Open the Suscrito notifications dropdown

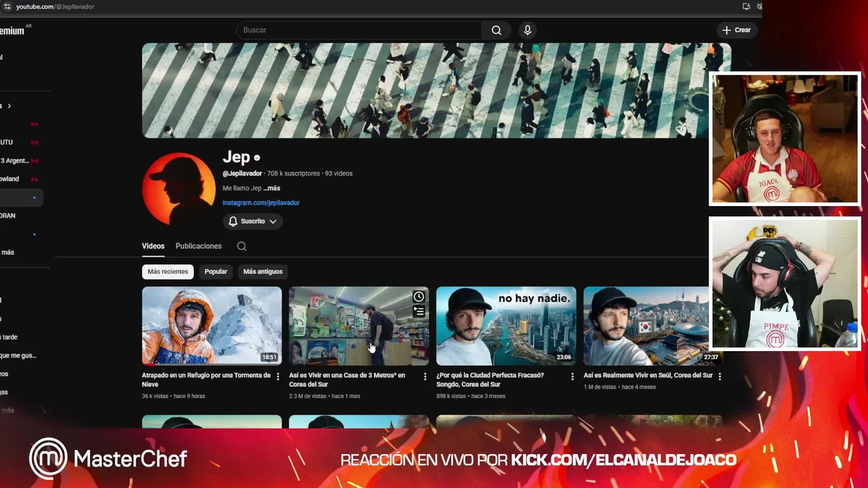(x=253, y=221)
